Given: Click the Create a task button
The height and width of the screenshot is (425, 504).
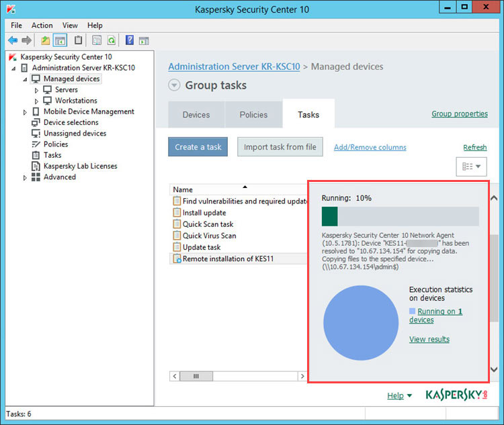Looking at the screenshot, I should pyautogui.click(x=198, y=147).
